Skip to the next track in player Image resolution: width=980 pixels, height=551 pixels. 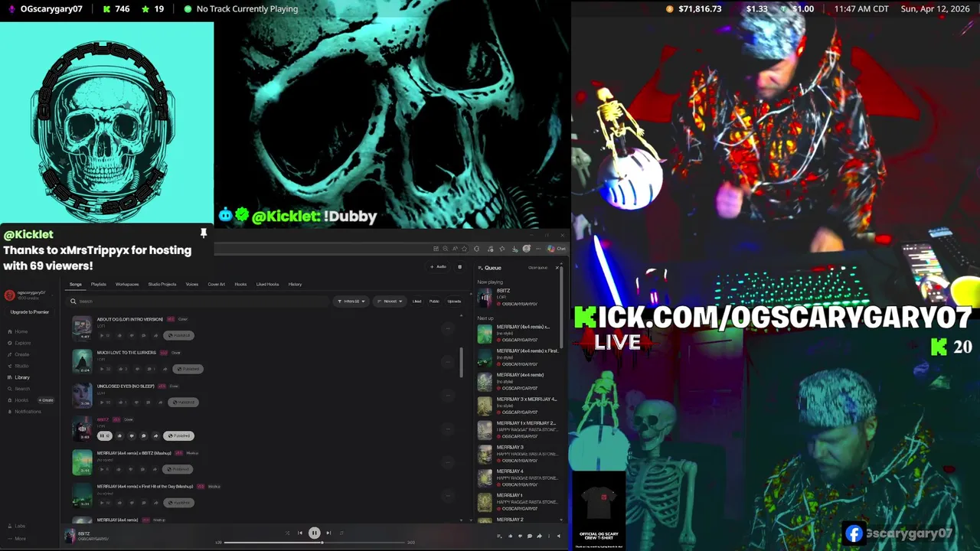point(328,533)
